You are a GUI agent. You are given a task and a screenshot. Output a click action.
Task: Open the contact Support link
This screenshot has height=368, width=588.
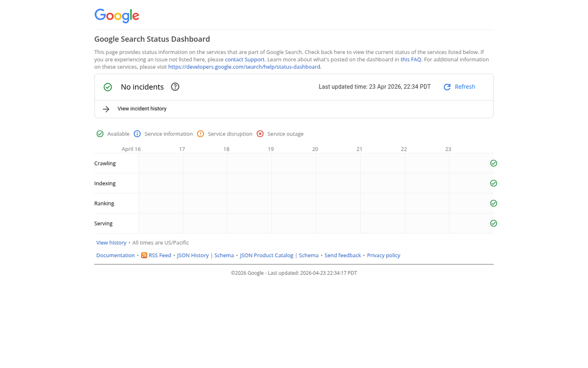245,59
